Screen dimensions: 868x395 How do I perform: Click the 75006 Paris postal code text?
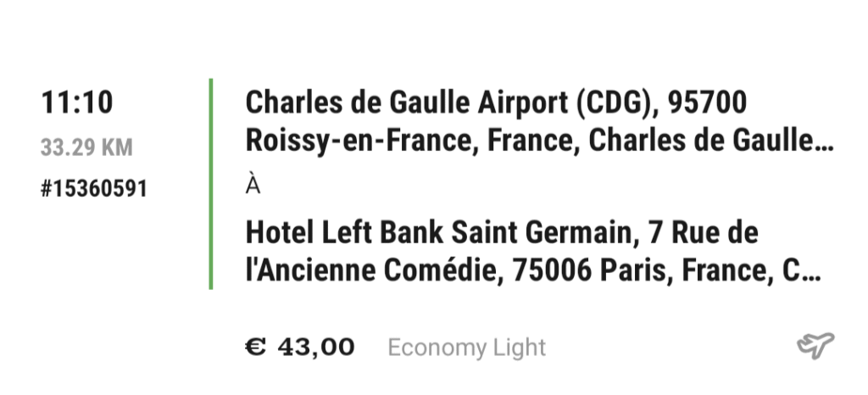[x=576, y=272]
